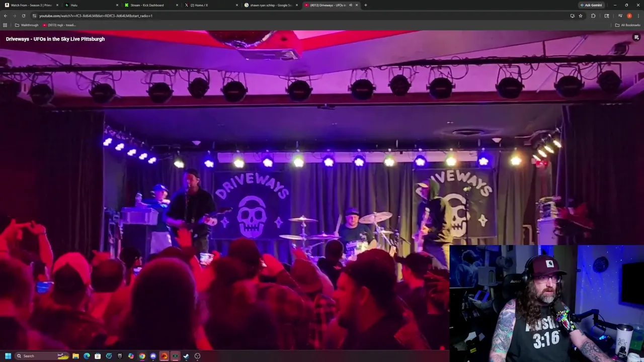The height and width of the screenshot is (362, 644).
Task: Open the Split view icon in Chrome toolbar
Action: (x=607, y=16)
